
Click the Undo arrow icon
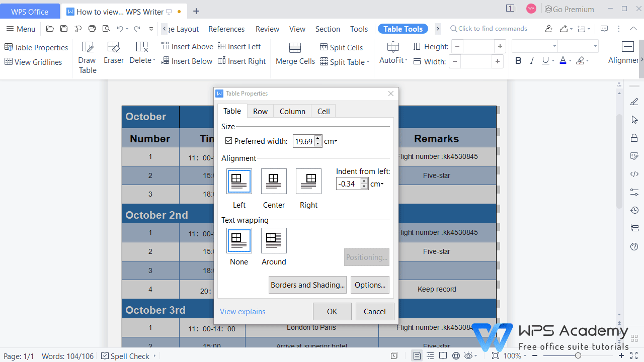click(x=120, y=29)
